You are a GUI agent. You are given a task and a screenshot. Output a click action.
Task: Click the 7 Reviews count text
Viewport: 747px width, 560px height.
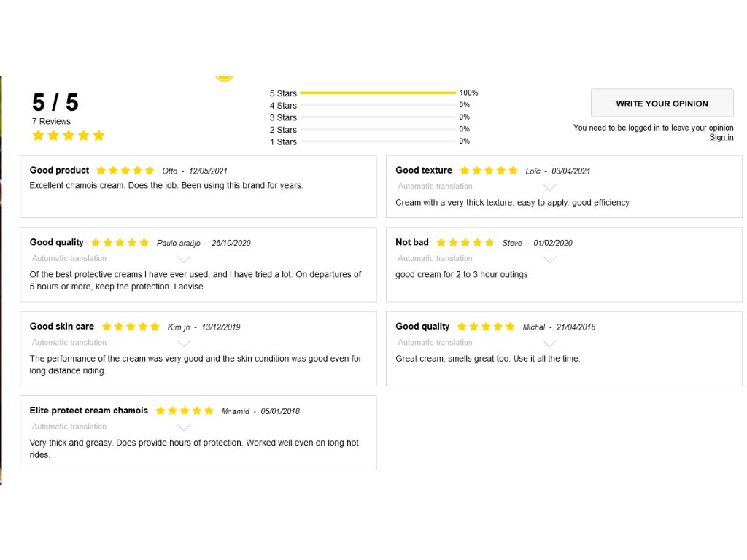tap(51, 122)
